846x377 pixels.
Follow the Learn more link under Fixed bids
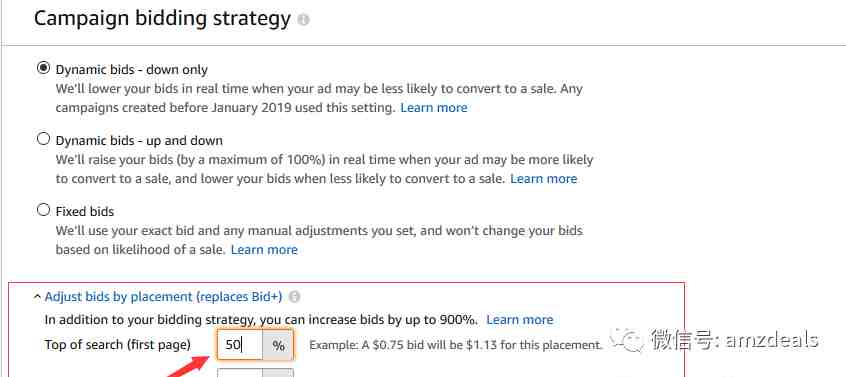coord(264,250)
